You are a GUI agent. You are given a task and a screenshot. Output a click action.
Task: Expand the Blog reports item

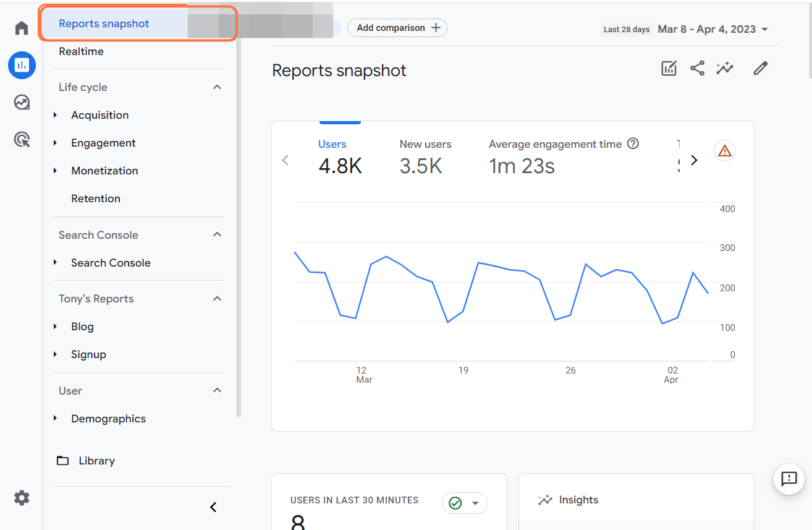click(x=56, y=327)
